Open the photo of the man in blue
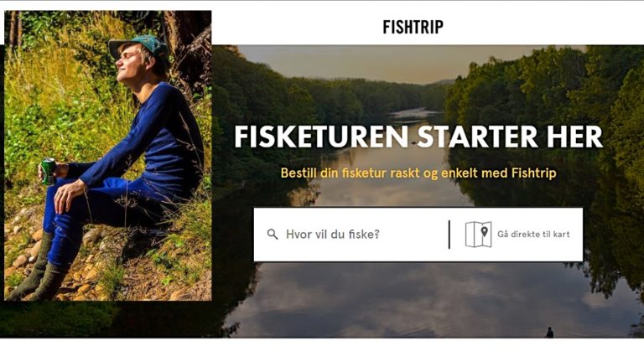Viewport: 644px width, 351px height. (x=108, y=156)
